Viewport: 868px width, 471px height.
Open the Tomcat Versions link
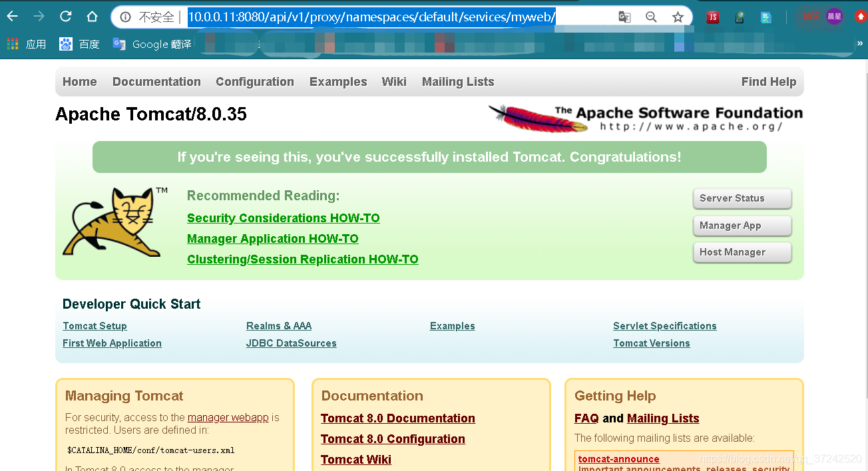click(x=652, y=343)
